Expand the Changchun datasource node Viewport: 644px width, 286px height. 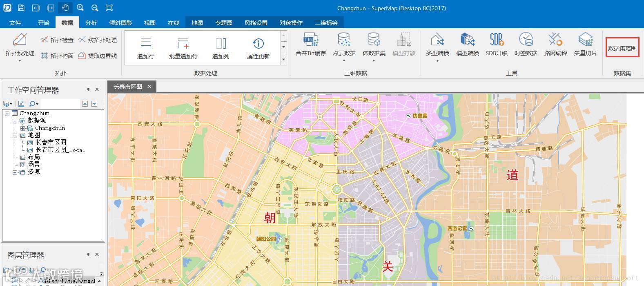coord(23,128)
